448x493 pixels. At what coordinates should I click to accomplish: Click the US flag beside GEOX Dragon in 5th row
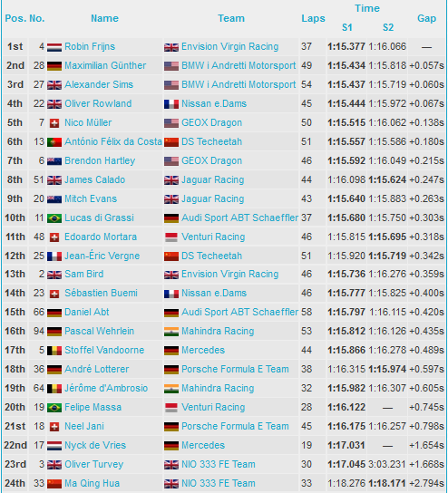(x=171, y=123)
